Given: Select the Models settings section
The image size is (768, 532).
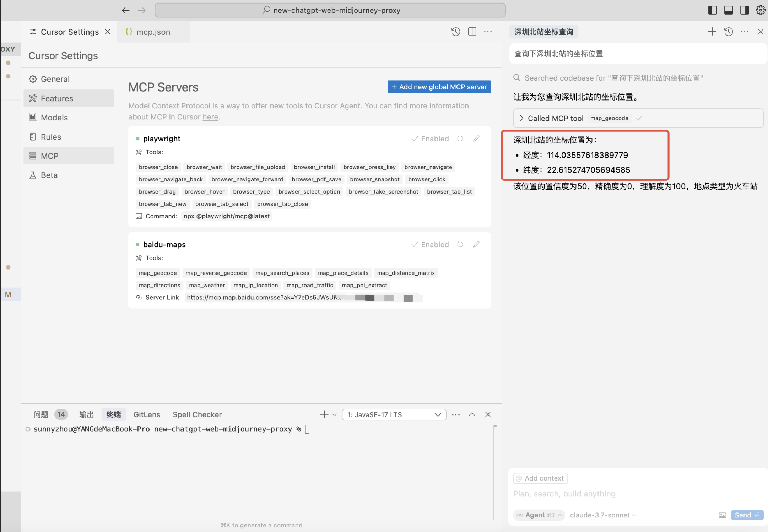Looking at the screenshot, I should coord(54,118).
